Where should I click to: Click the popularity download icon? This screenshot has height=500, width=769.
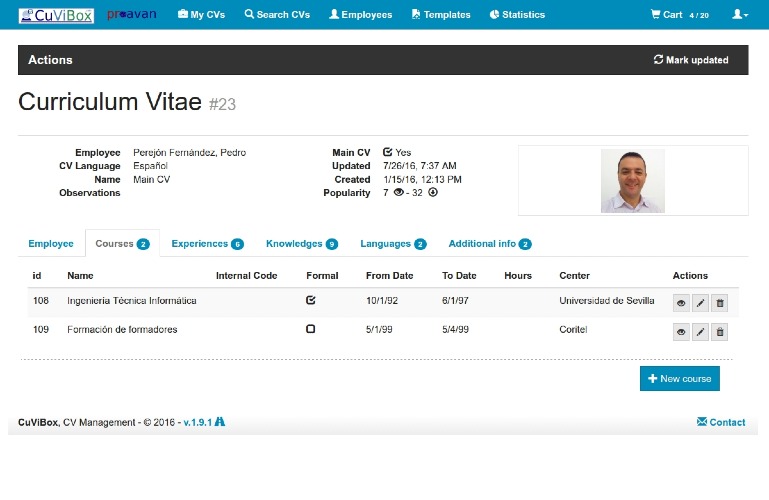[x=433, y=192]
